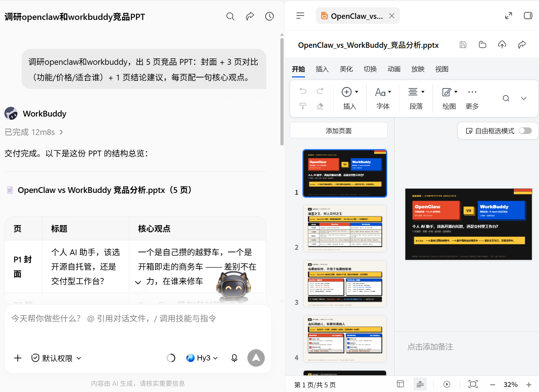Toggle the notes panel icon in status bar
This screenshot has width=539, height=392.
coord(420,384)
